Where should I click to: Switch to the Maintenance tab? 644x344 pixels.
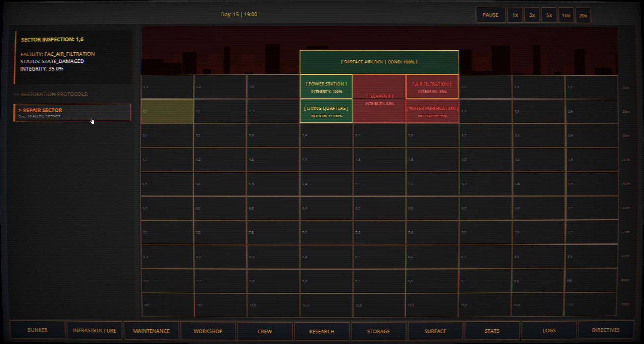(151, 331)
